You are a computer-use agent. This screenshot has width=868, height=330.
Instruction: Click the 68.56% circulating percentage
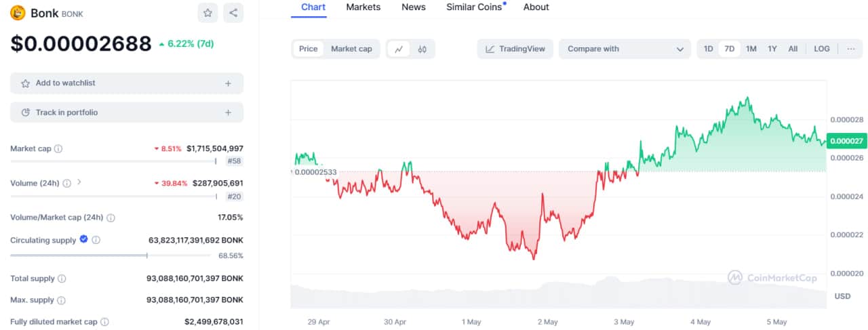[x=231, y=255]
